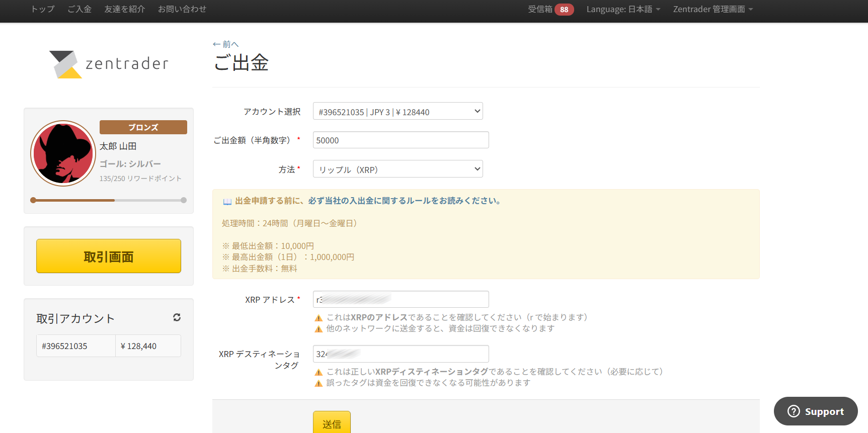
Task: Click the XRP address input field
Action: click(x=401, y=299)
